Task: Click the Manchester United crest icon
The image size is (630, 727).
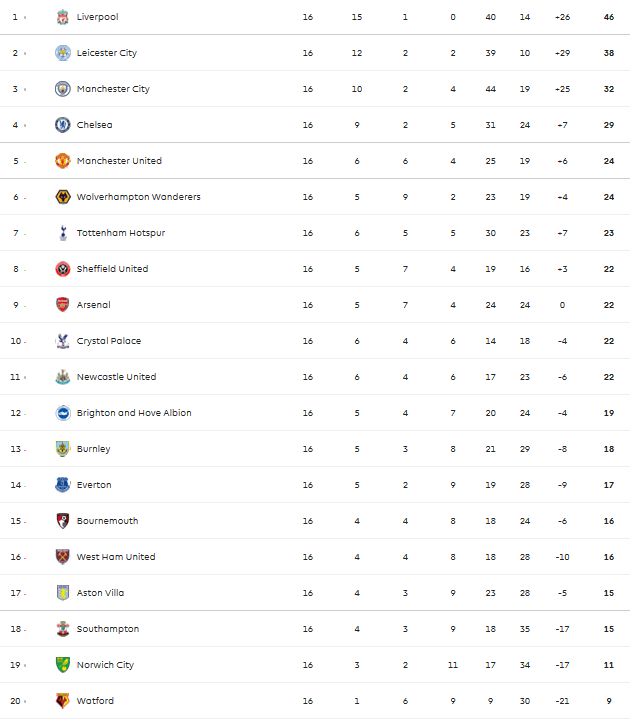Action: 63,161
